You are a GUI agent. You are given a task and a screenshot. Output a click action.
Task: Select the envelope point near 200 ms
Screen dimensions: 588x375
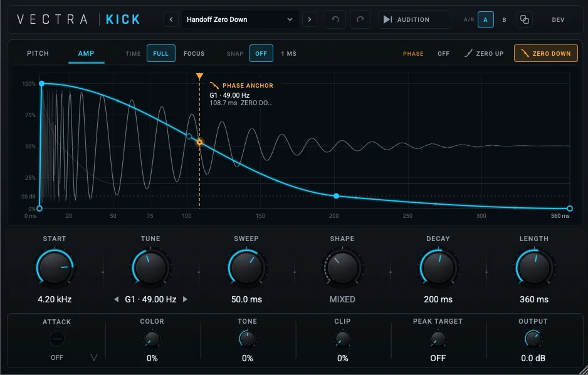337,196
